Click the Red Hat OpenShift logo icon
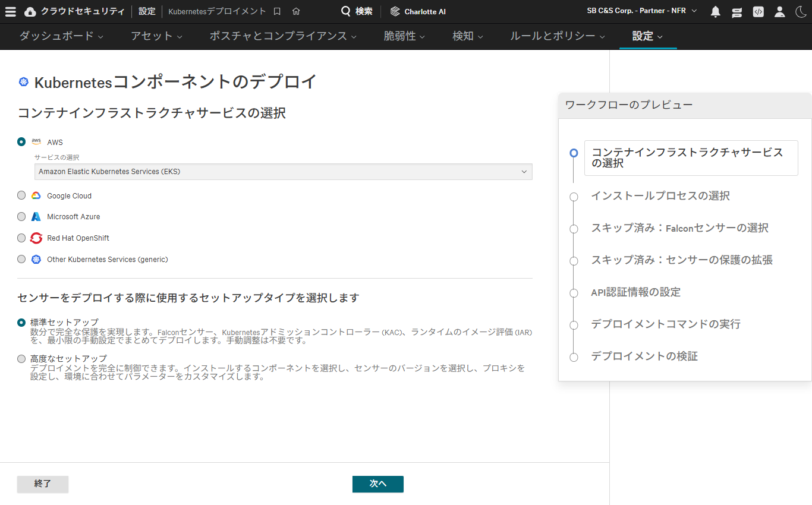 (36, 238)
